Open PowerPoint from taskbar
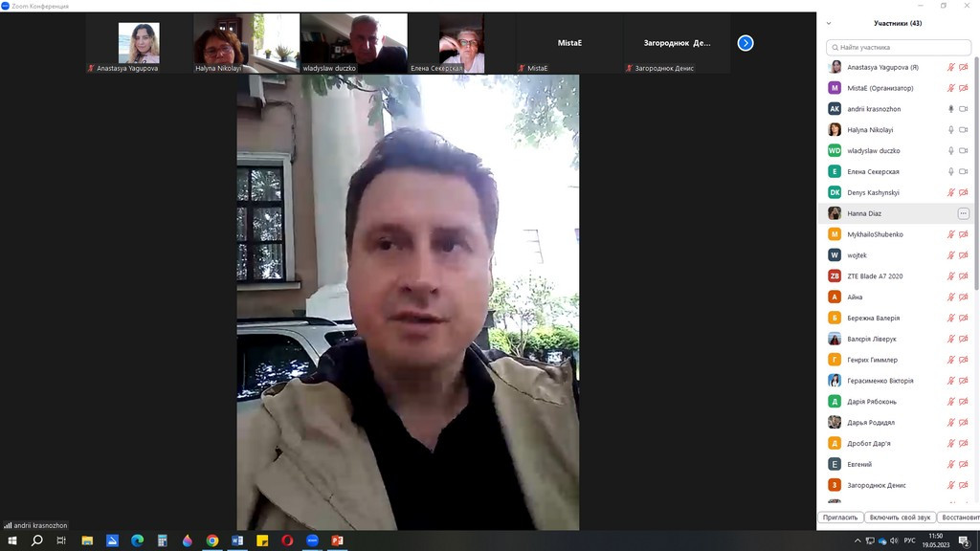 point(338,540)
